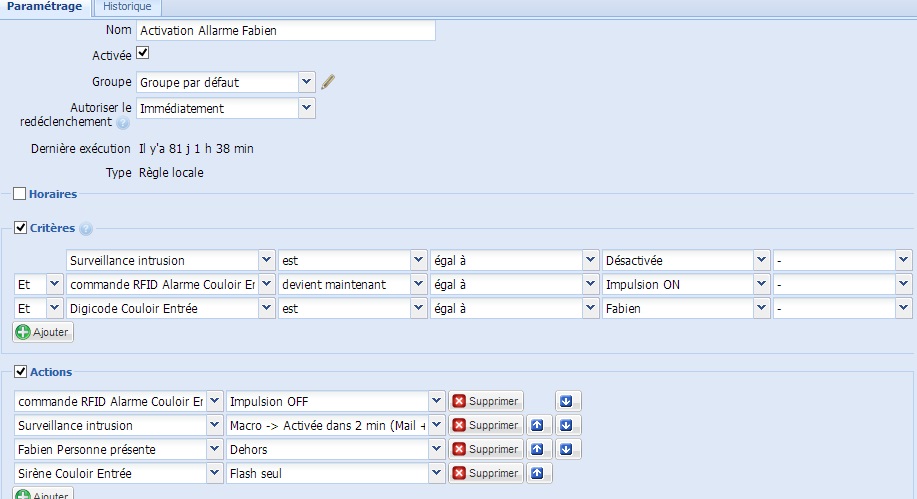The height and width of the screenshot is (499, 917).
Task: Uncheck the Activée checkbox
Action: (x=143, y=53)
